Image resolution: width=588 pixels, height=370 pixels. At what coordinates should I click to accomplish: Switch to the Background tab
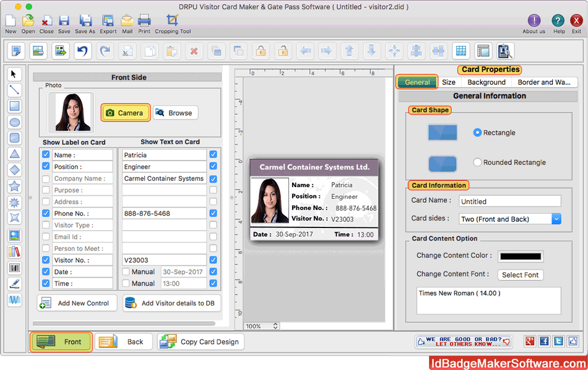(x=486, y=82)
